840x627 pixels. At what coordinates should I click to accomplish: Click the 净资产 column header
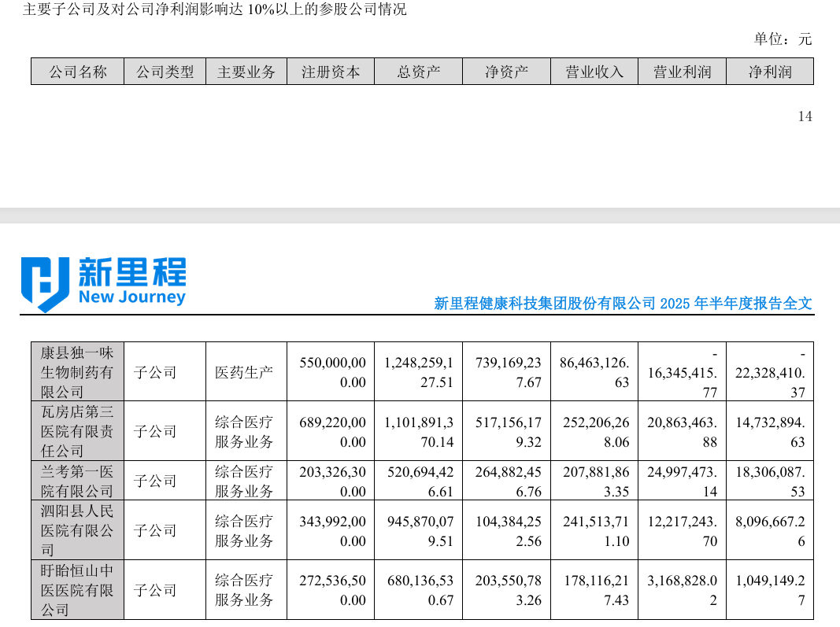506,72
